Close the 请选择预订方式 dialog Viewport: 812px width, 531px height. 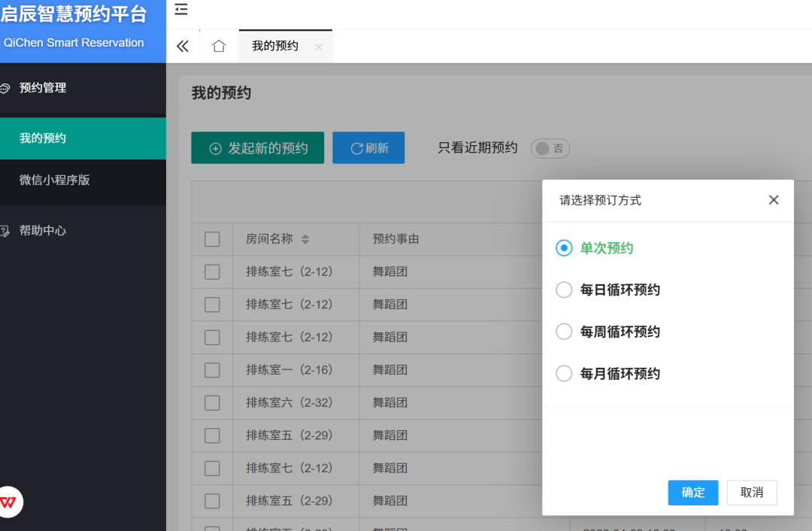tap(774, 200)
